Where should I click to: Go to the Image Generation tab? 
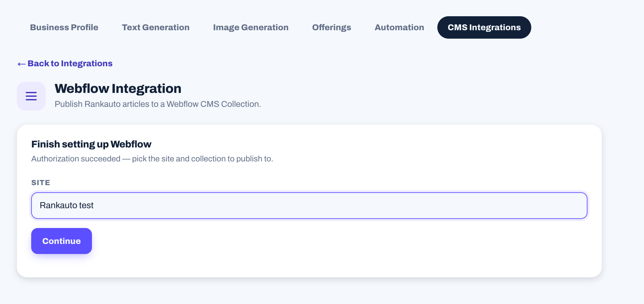[251, 27]
